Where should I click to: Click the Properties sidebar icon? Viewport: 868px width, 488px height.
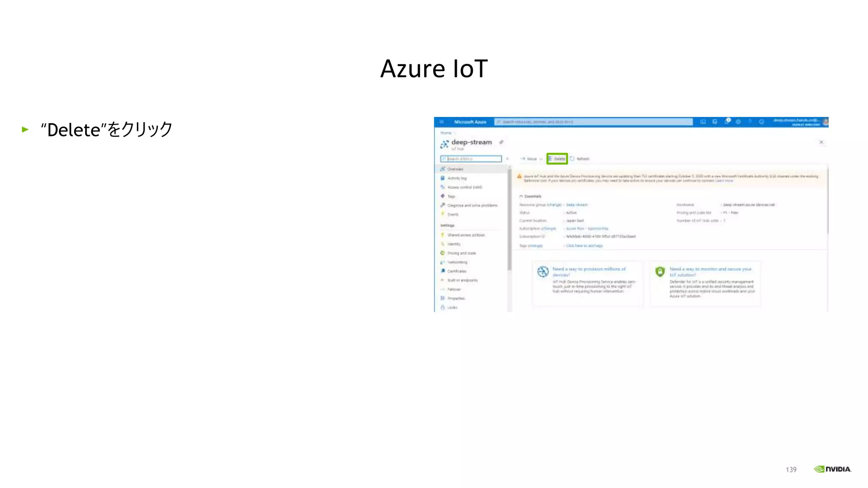pos(442,298)
